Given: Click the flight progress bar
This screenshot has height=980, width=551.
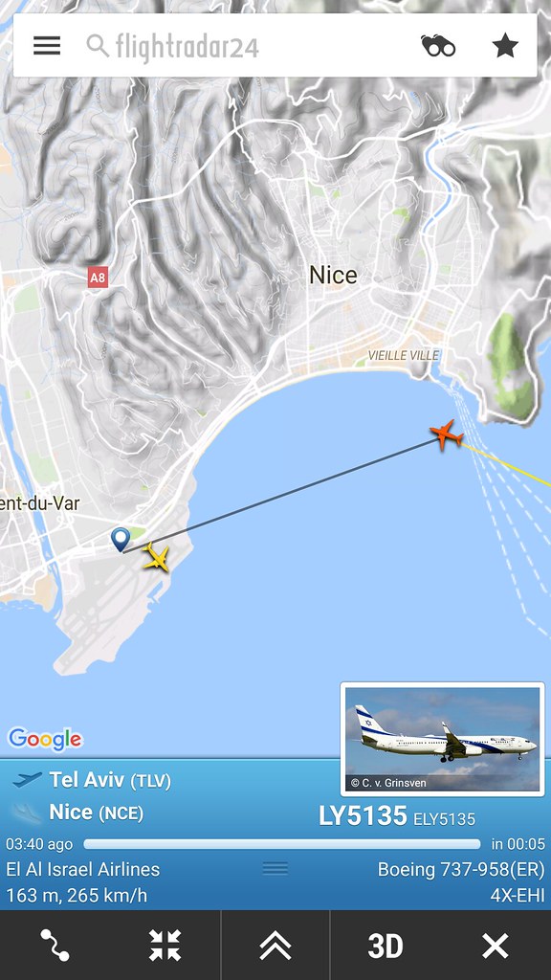Looking at the screenshot, I should pyautogui.click(x=282, y=844).
